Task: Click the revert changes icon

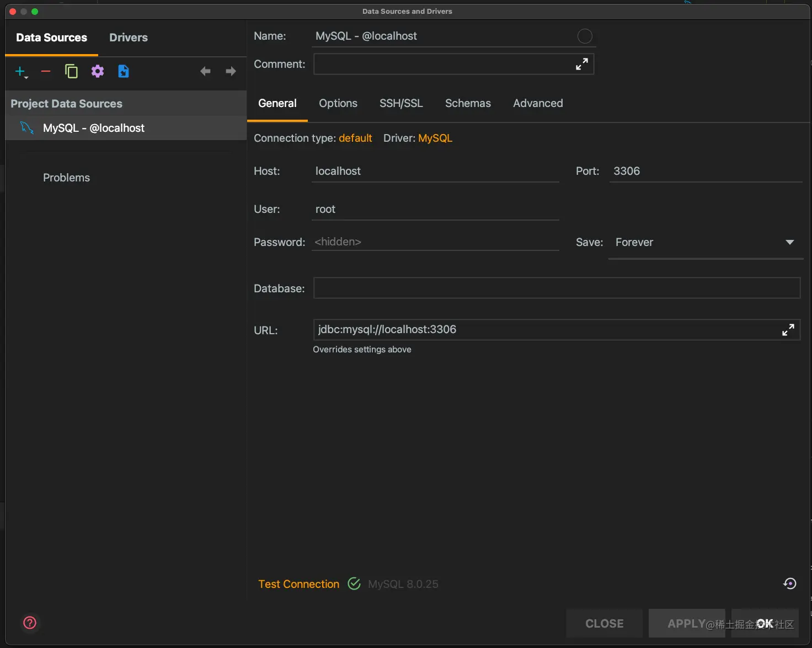Action: tap(789, 583)
